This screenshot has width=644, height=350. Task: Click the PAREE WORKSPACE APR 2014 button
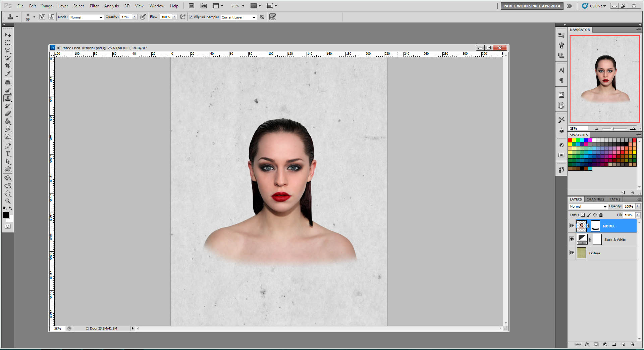(x=531, y=6)
